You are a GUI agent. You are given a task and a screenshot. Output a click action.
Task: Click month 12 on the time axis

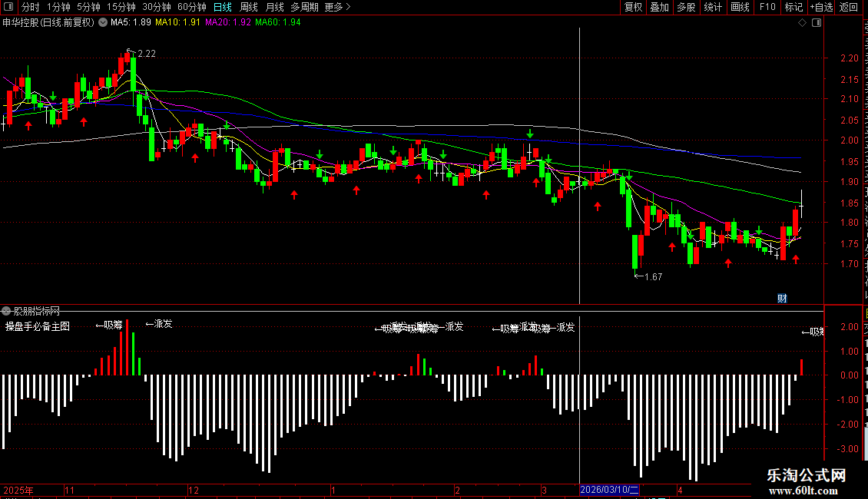(x=194, y=490)
